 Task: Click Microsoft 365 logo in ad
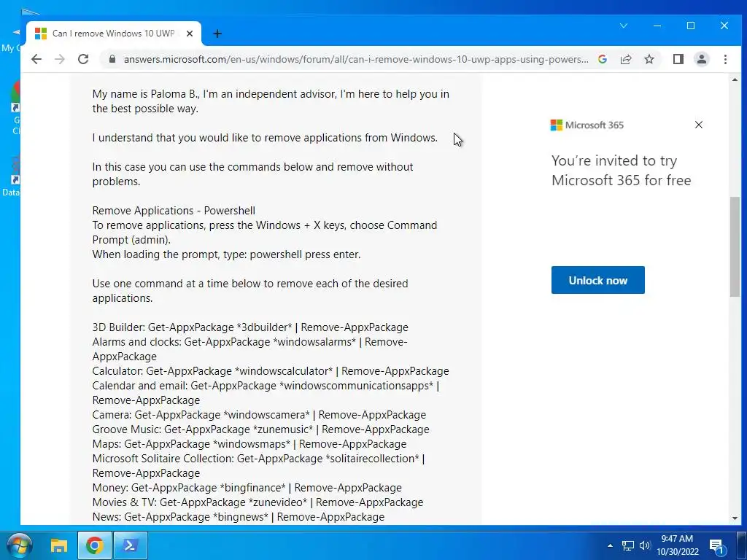click(587, 125)
